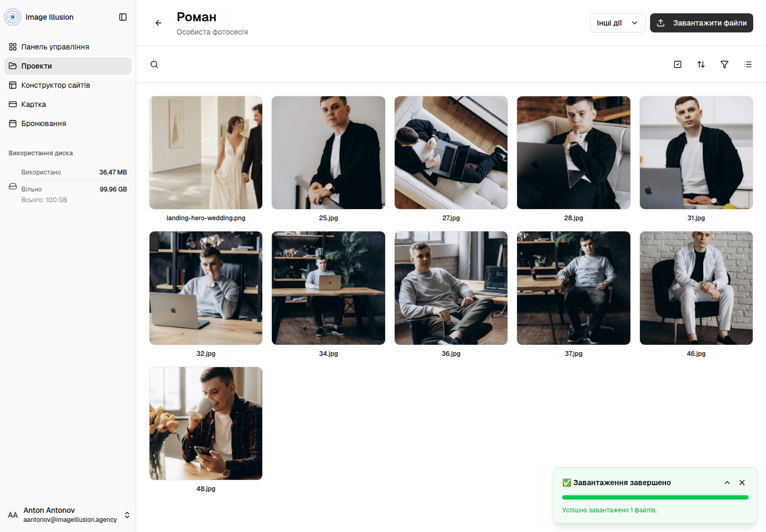
Task: Select the 48.jpg photo thumbnail
Action: (x=206, y=423)
